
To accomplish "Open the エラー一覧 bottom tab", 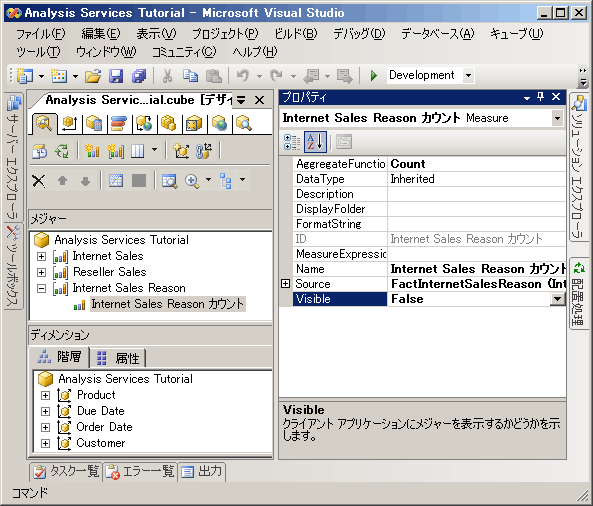I will 140,472.
